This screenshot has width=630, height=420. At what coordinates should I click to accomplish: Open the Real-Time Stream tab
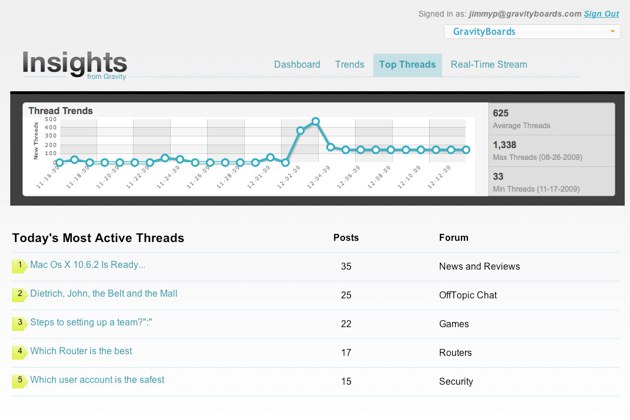489,65
